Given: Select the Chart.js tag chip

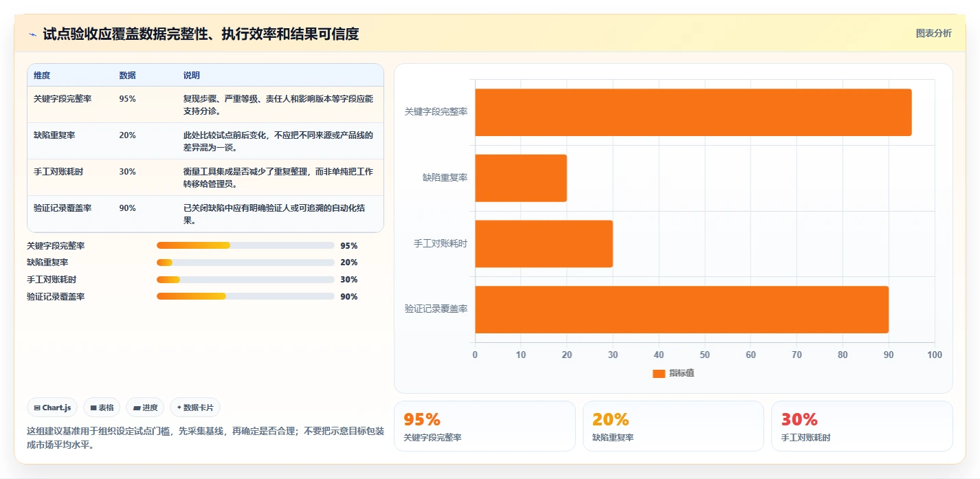Looking at the screenshot, I should tap(52, 408).
